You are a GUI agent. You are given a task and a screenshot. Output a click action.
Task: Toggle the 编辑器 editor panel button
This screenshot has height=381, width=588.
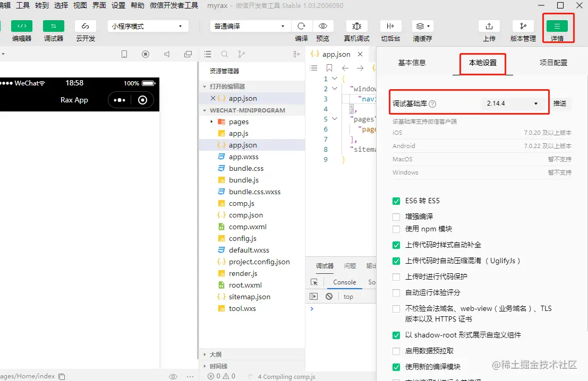point(22,26)
